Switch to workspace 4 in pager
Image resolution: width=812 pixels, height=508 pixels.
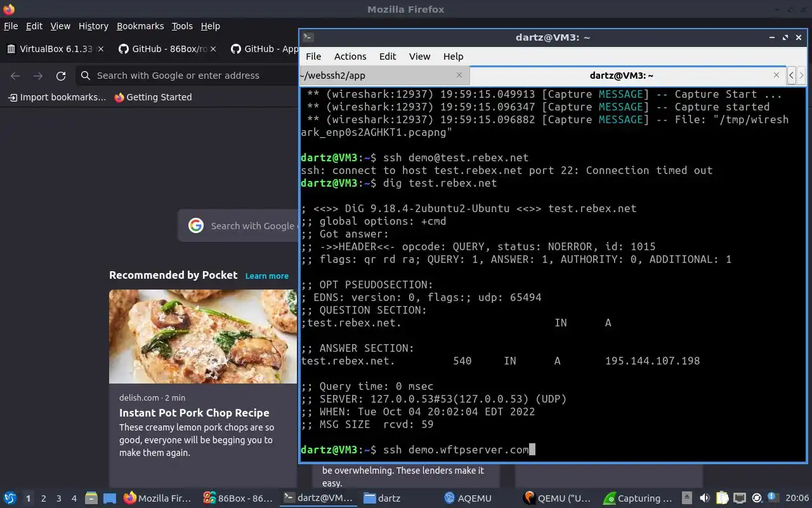coord(74,498)
